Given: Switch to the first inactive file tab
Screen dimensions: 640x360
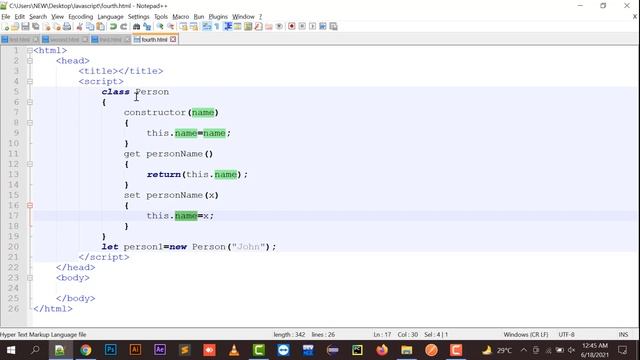Looking at the screenshot, I should coord(20,40).
